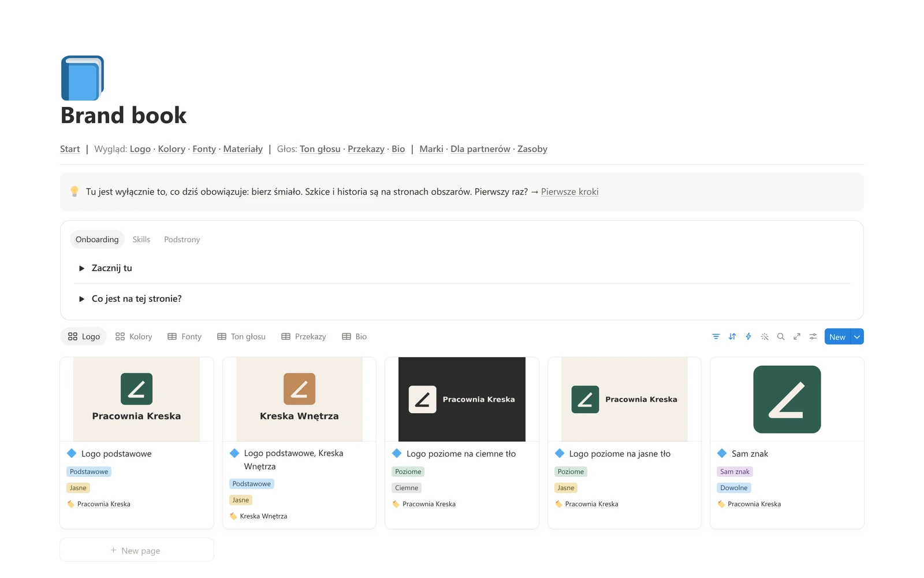Switch to the Kolory view tab
924x578 pixels.
[133, 336]
